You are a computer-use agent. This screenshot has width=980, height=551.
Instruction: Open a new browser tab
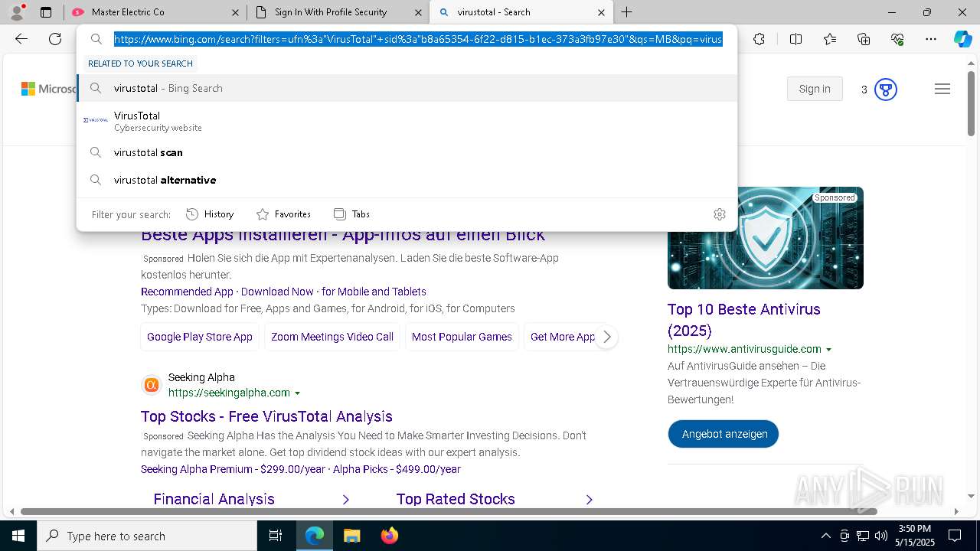(x=627, y=12)
